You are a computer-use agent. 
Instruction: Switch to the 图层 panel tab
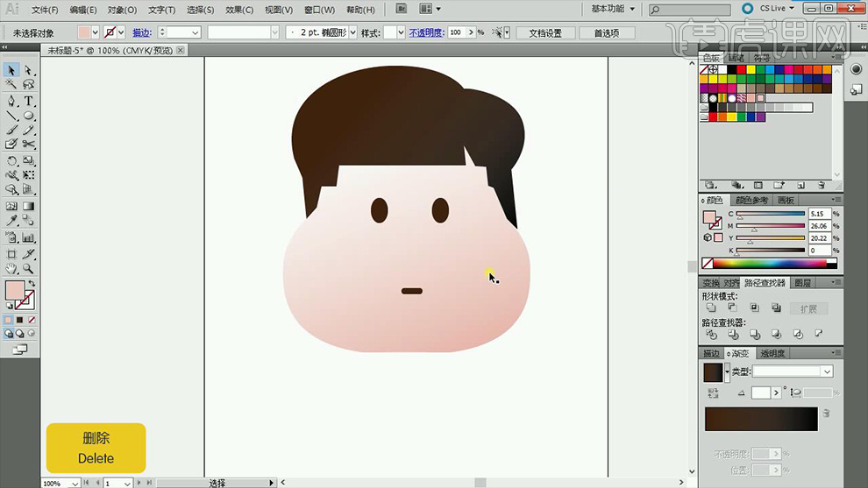point(802,283)
